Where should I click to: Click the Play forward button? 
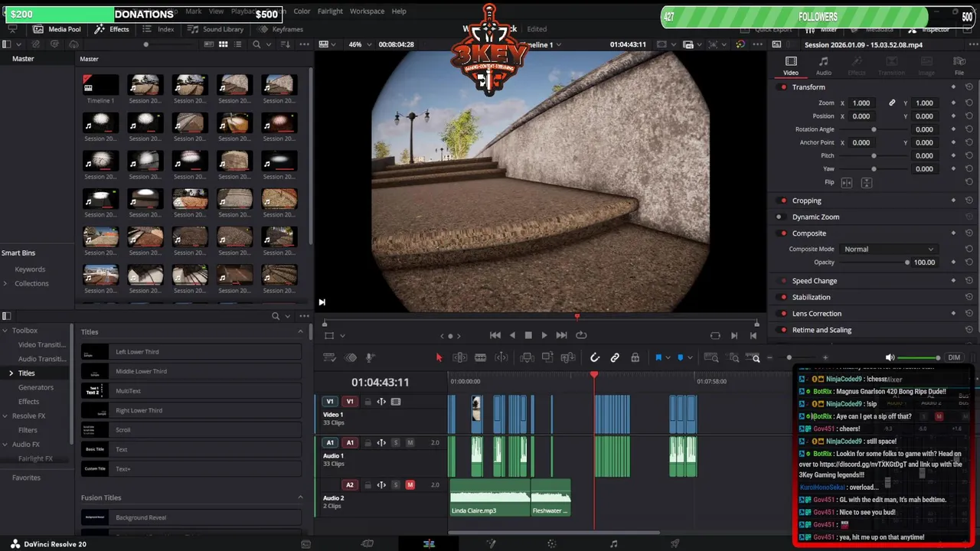544,335
